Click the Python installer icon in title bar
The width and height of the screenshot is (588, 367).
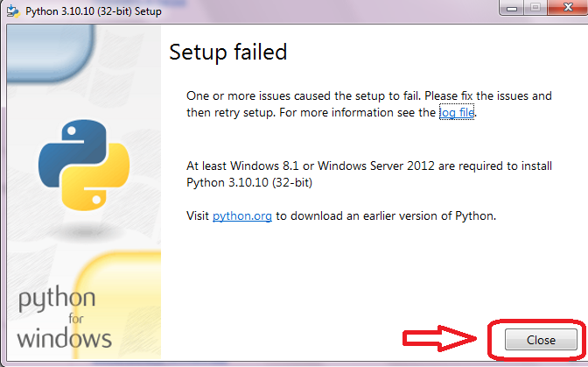pyautogui.click(x=11, y=8)
